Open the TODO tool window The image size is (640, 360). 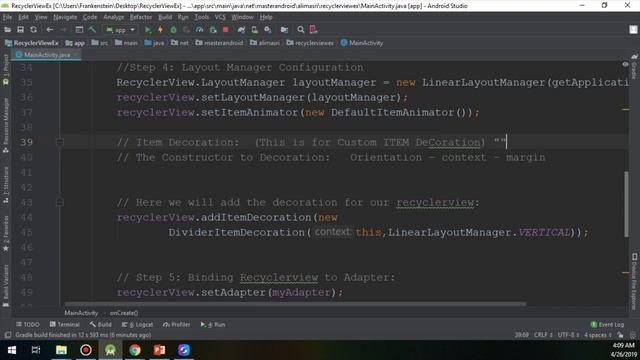[28, 324]
